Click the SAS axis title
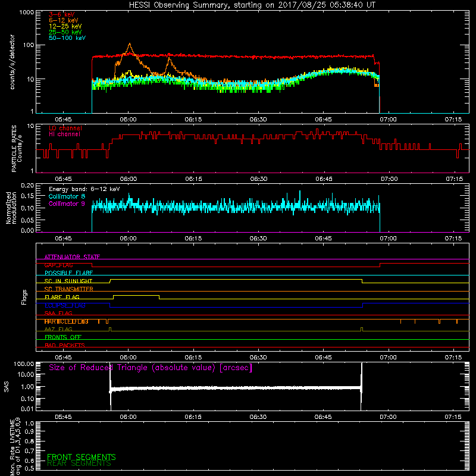This screenshot has width=476, height=476. coord(6,386)
